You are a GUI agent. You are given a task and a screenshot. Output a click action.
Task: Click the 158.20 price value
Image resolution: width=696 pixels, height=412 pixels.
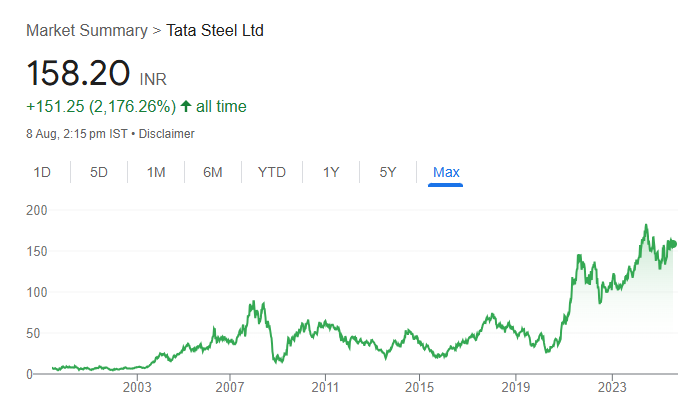[78, 74]
